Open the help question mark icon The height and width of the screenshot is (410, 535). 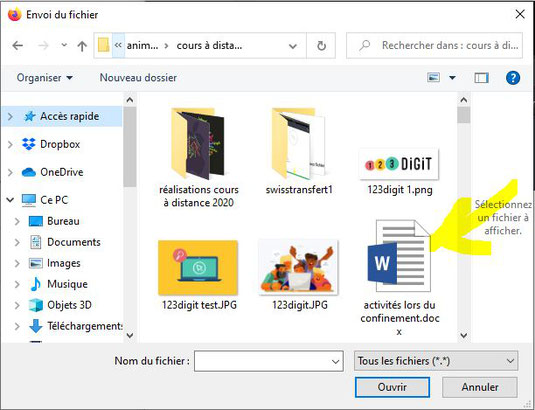tap(513, 78)
